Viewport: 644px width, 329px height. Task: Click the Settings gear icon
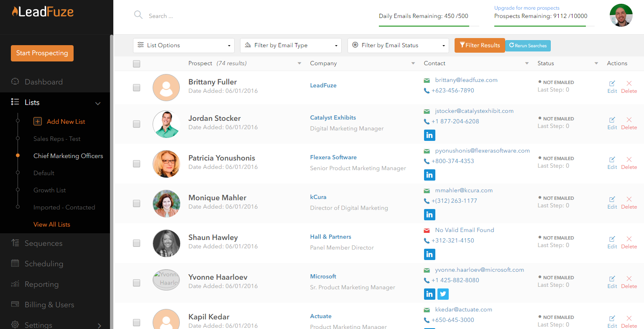(15, 325)
